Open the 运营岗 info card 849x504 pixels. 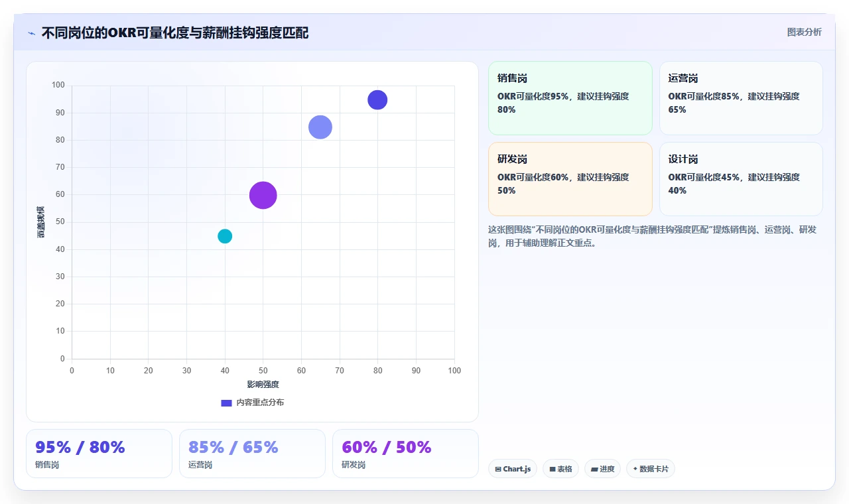point(741,98)
